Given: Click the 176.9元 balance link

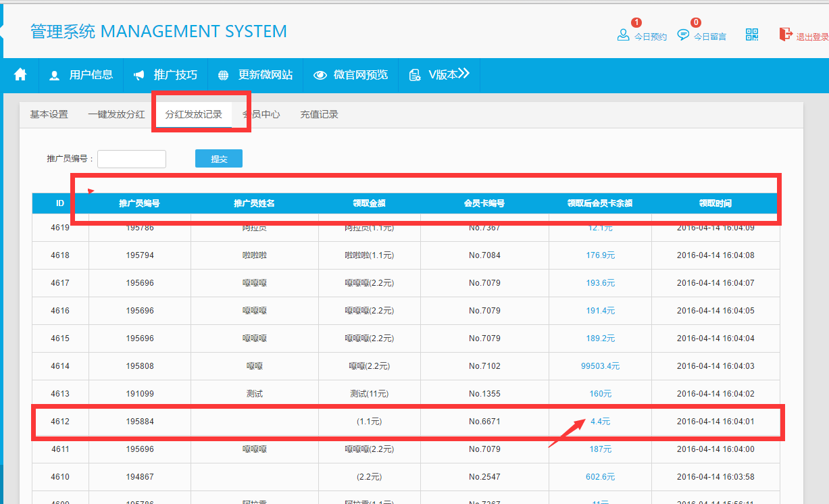Looking at the screenshot, I should [600, 255].
